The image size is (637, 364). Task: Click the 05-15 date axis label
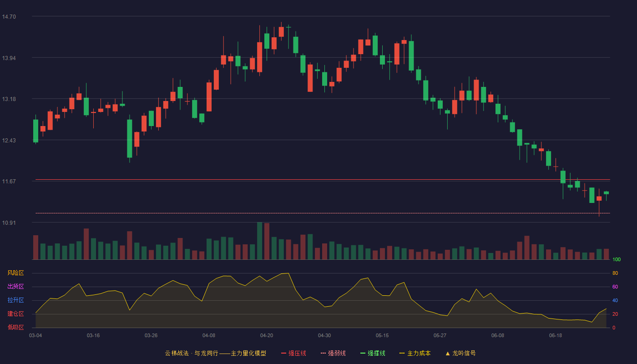(382, 335)
